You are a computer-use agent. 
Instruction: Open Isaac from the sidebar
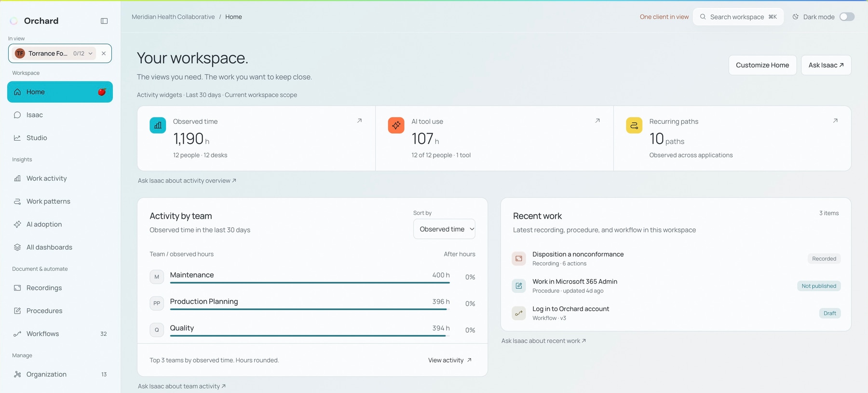tap(60, 115)
